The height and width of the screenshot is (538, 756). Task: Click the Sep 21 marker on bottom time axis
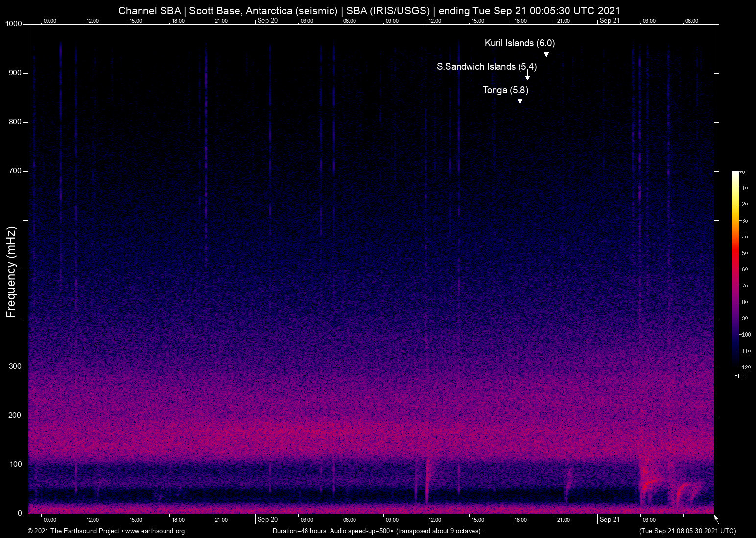609,520
